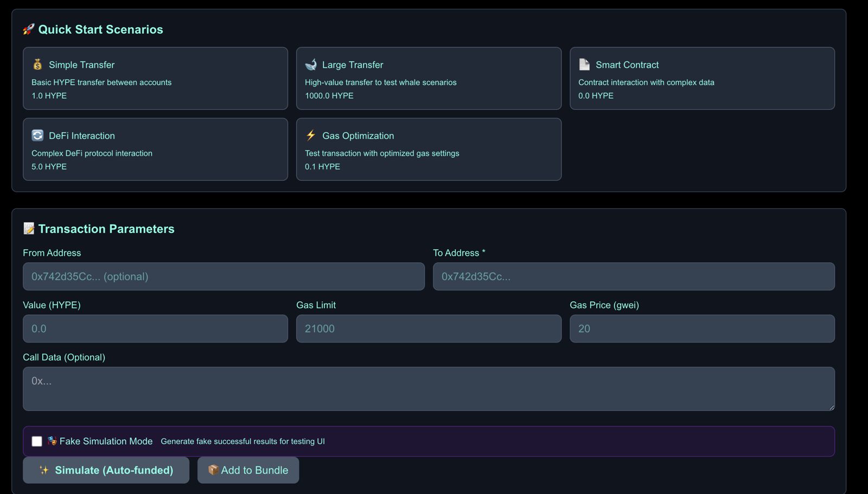Click the memo icon beside Transaction Parameters
The width and height of the screenshot is (868, 494).
[29, 229]
